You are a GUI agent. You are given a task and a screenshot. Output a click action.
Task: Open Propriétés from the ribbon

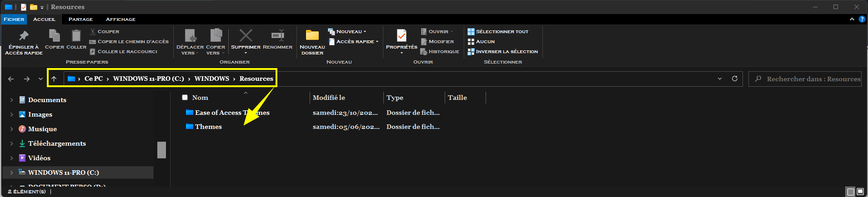401,36
